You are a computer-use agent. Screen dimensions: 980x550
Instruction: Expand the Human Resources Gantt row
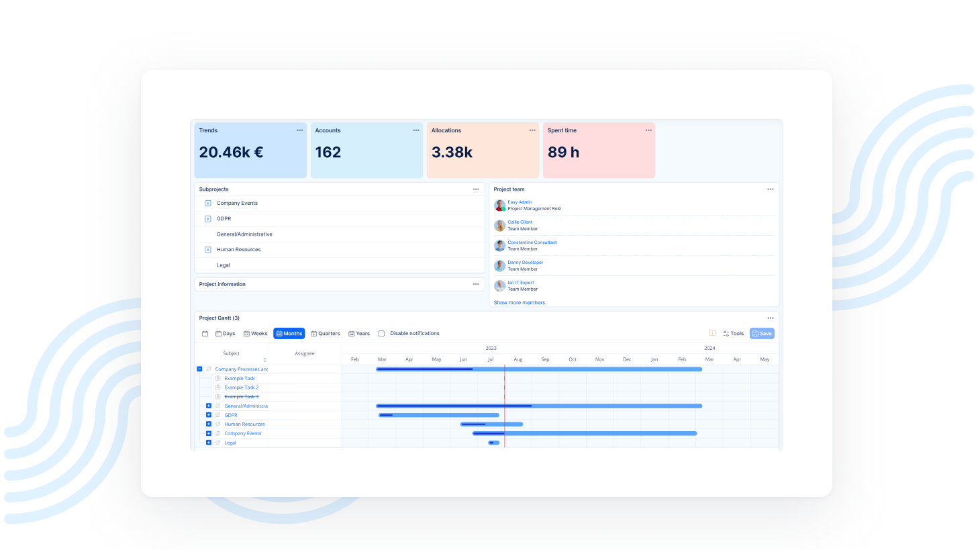coord(208,424)
